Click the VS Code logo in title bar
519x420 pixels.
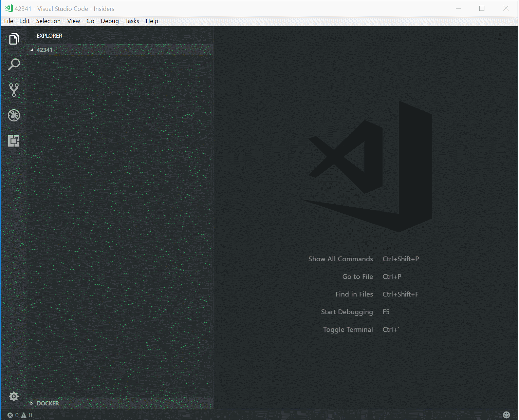(x=9, y=8)
